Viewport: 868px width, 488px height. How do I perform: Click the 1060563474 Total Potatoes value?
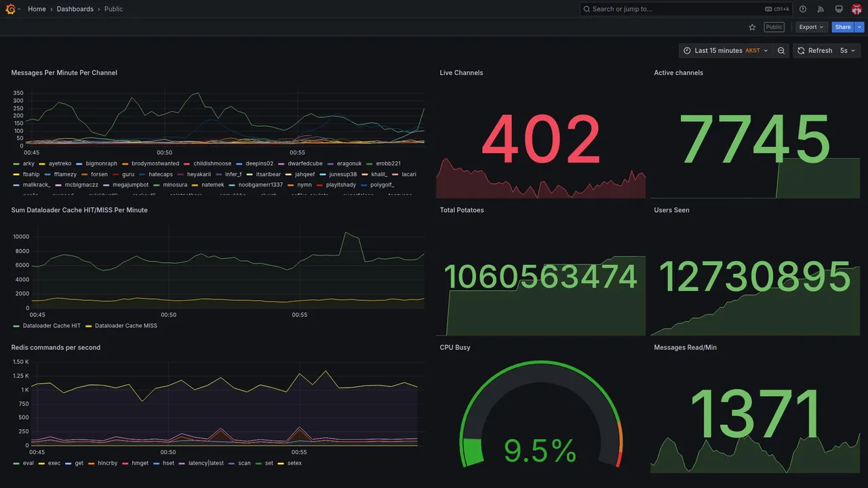pos(540,277)
